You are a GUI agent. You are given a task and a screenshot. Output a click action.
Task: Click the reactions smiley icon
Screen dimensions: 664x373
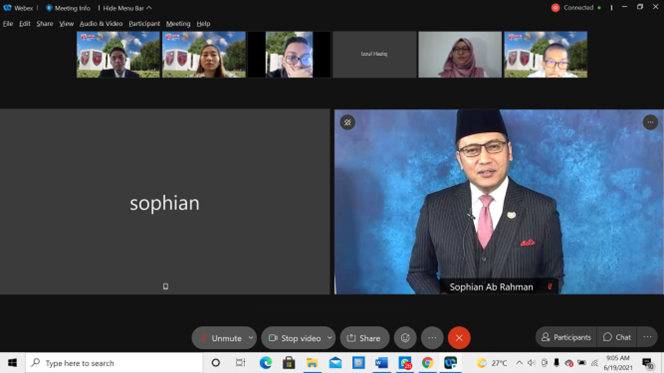pos(405,338)
